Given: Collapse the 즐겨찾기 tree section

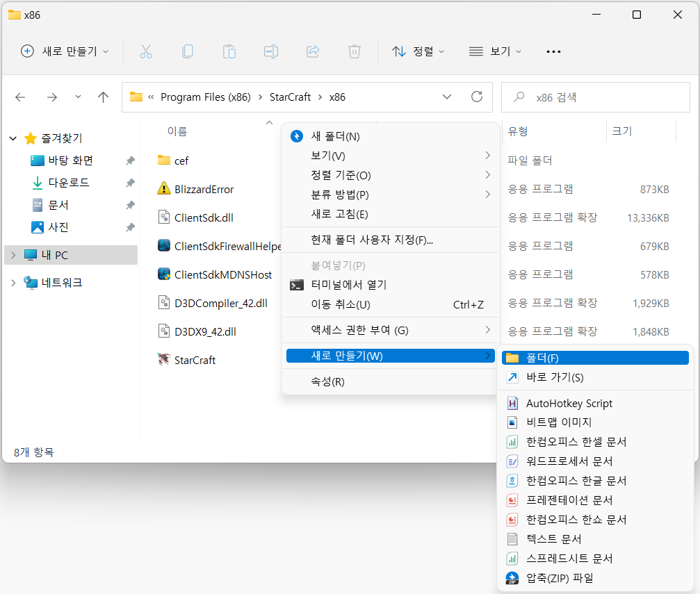Looking at the screenshot, I should click(x=13, y=139).
